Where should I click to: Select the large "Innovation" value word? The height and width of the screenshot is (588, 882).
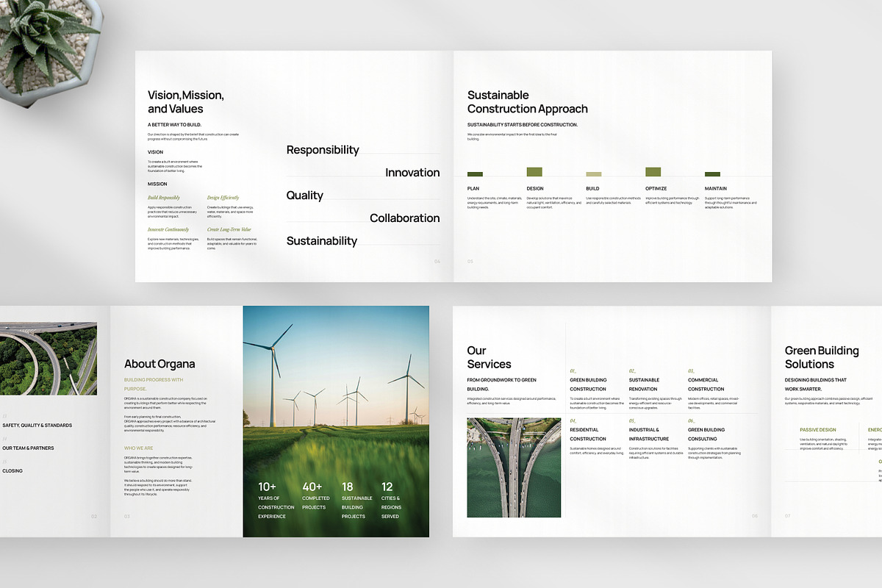[x=412, y=173]
